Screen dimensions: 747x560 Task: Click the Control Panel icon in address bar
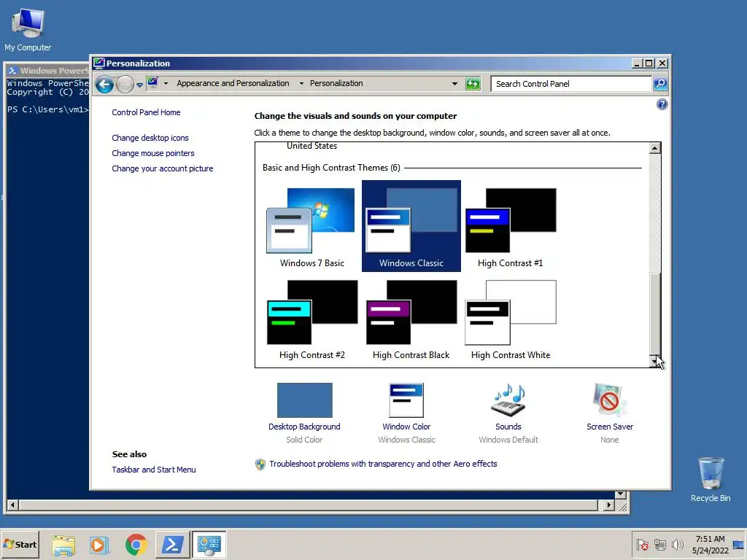152,83
